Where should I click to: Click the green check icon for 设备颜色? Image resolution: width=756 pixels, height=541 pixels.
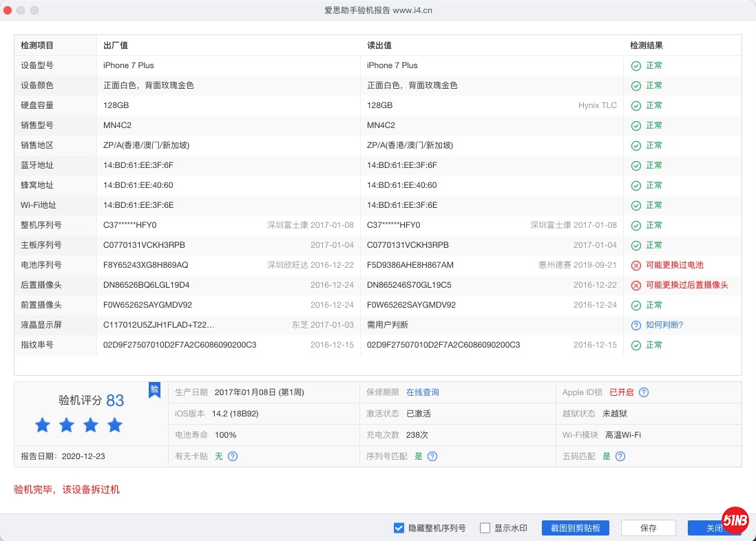coord(636,86)
